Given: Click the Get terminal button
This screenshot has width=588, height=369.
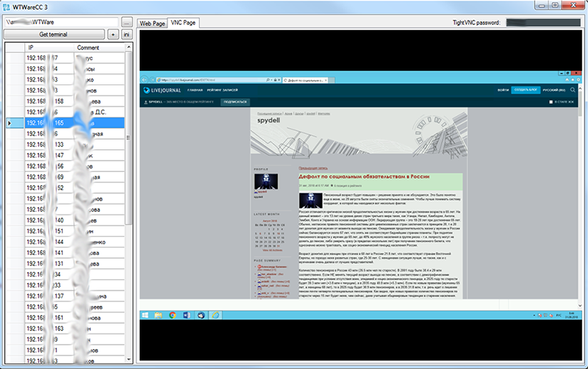Looking at the screenshot, I should coord(53,34).
